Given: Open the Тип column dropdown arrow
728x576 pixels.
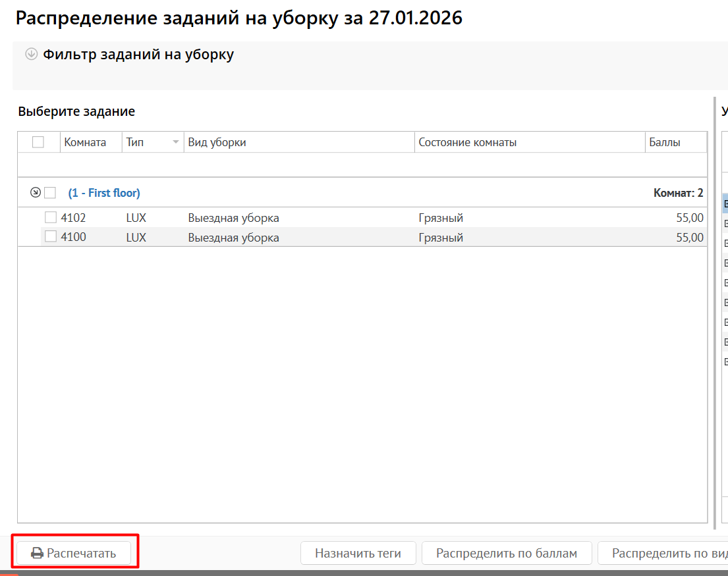Looking at the screenshot, I should (175, 142).
